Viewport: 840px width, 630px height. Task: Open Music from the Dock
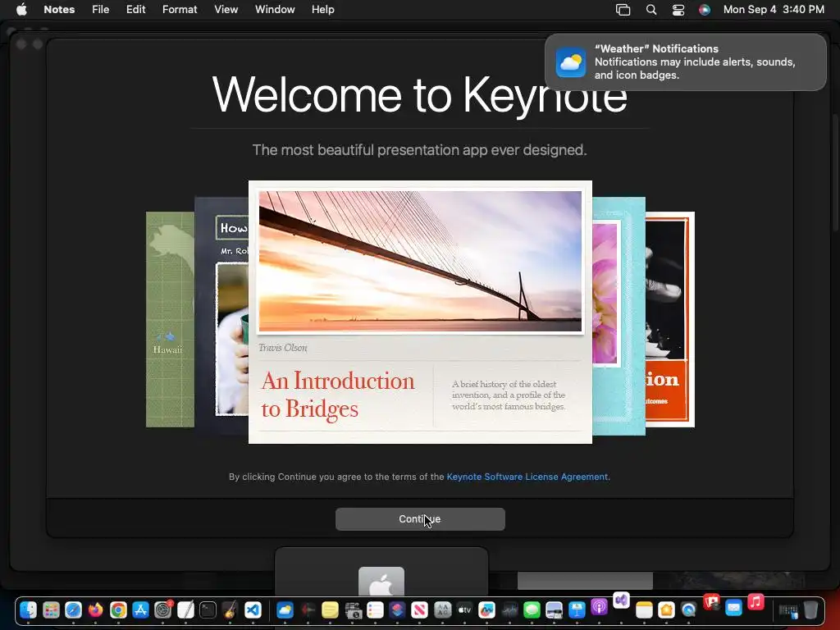point(756,602)
